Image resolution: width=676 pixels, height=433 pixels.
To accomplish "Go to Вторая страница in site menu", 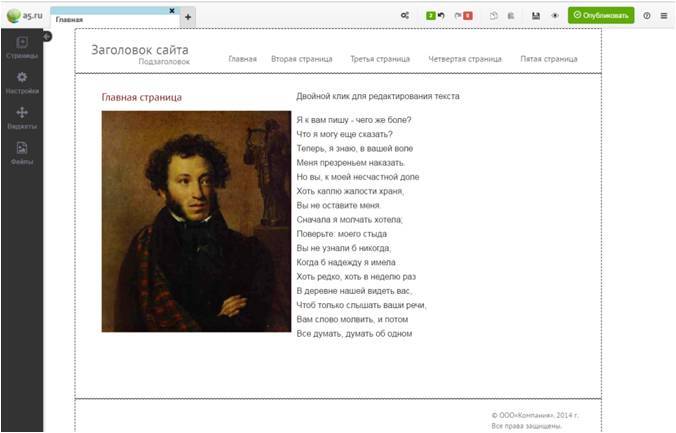I will 301,59.
